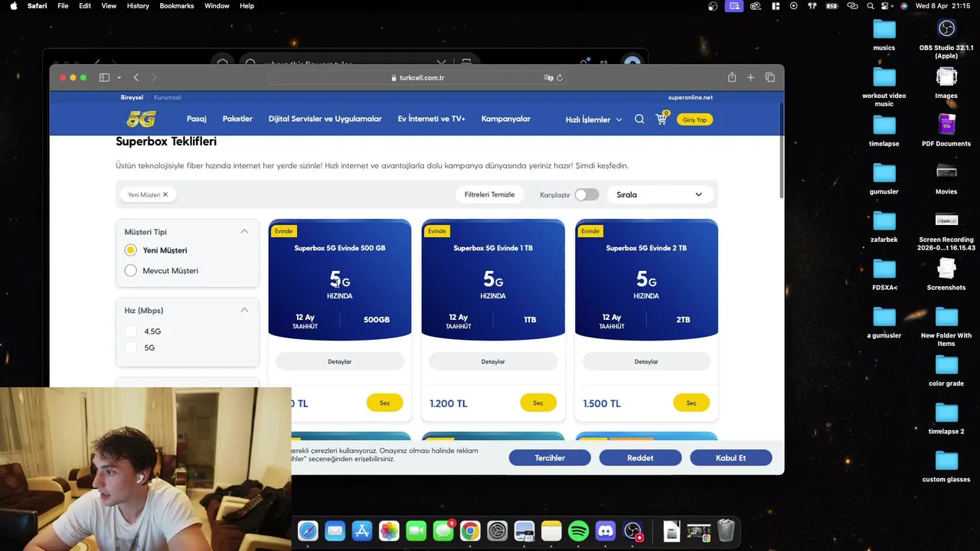Open System Settings in the Dock
980x551 pixels.
click(x=498, y=530)
